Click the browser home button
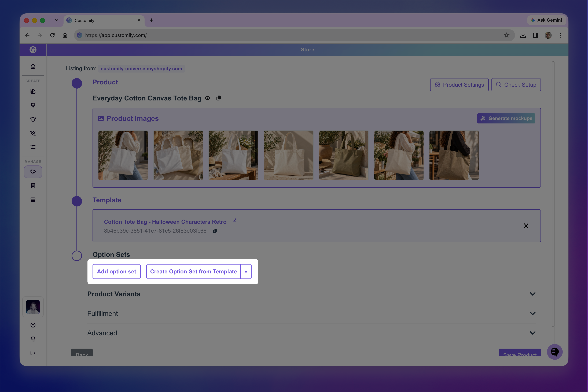This screenshot has height=392, width=588. point(65,35)
